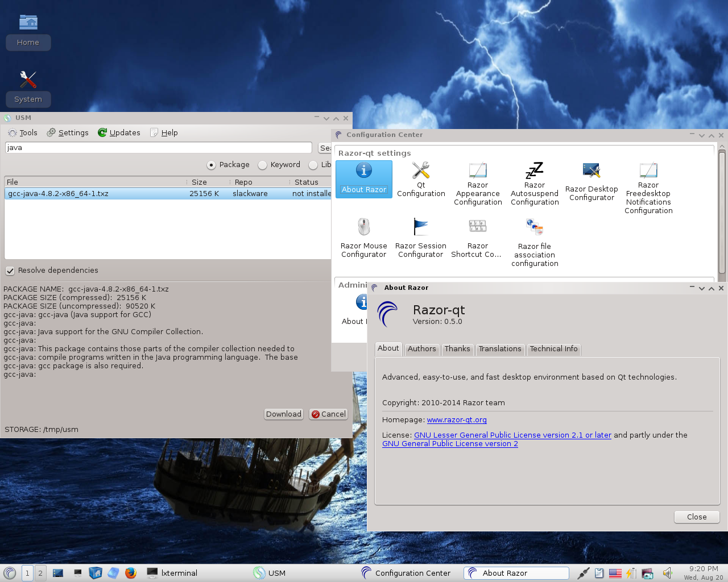The image size is (728, 582).
Task: Open Razor Freedesktop Notifications Configuration
Action: click(x=648, y=188)
